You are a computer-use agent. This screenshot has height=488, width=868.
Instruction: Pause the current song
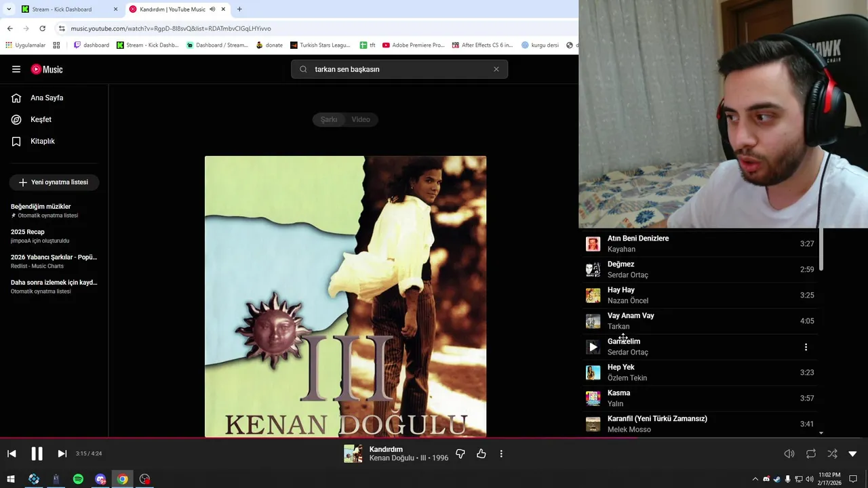pyautogui.click(x=37, y=453)
